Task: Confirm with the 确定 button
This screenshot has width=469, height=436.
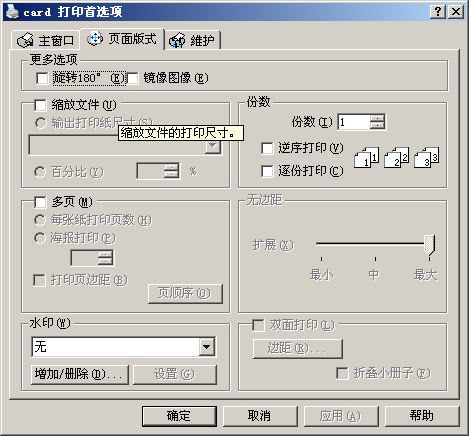Action: point(179,416)
